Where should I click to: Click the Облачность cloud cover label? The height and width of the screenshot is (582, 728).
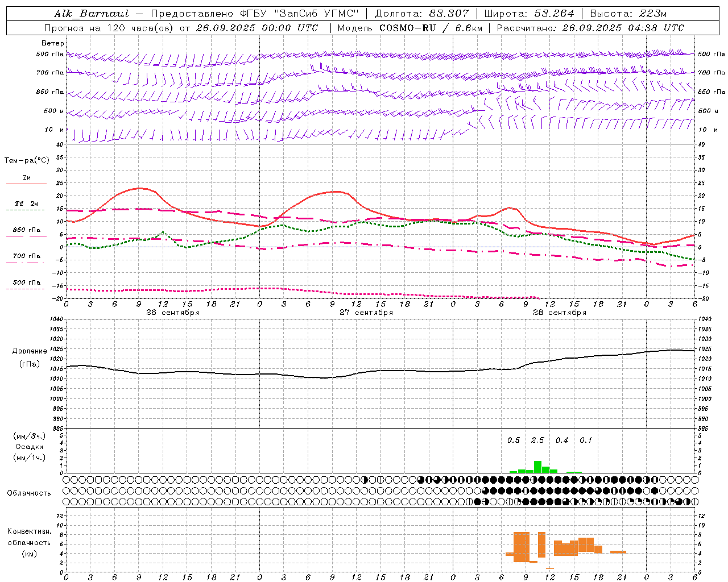[x=29, y=493]
